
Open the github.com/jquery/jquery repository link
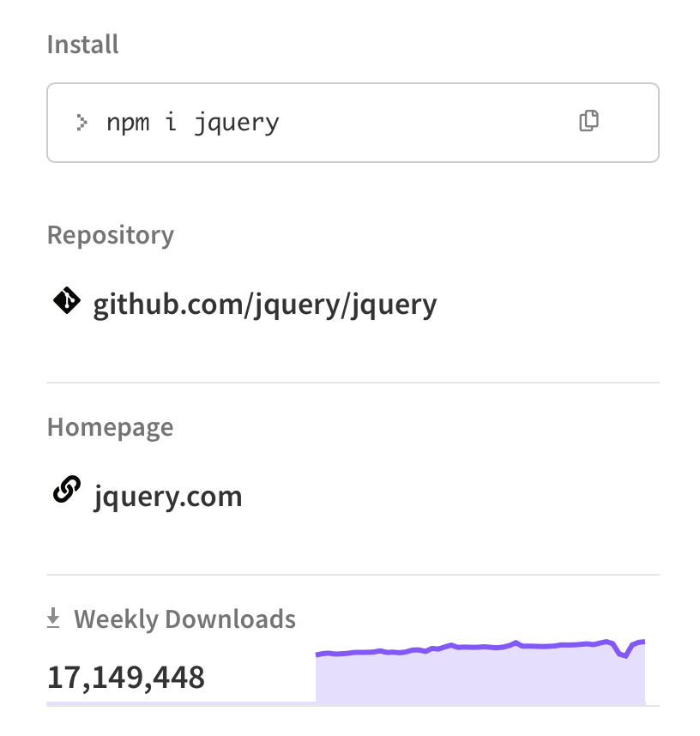265,304
